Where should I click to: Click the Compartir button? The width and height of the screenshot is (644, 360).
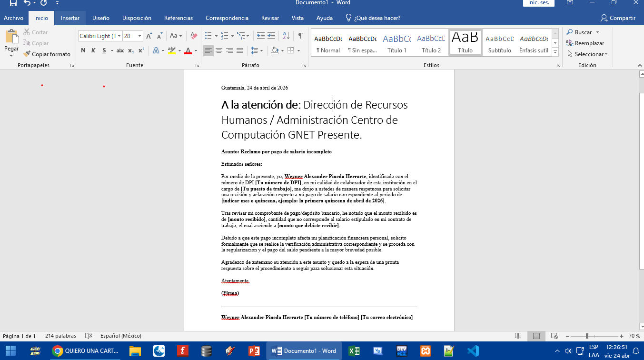pyautogui.click(x=618, y=18)
